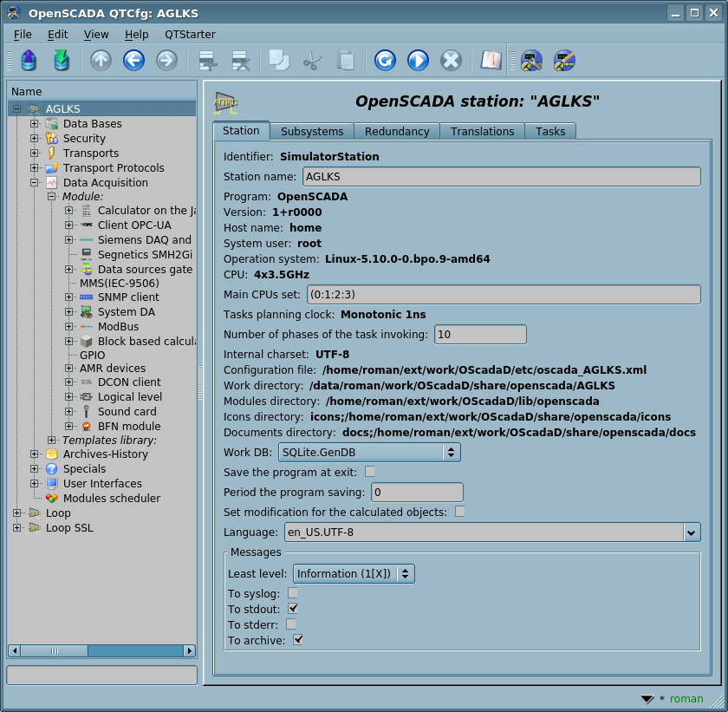Click the second QTStarter module icon with pencil
The height and width of the screenshot is (712, 728).
564,61
